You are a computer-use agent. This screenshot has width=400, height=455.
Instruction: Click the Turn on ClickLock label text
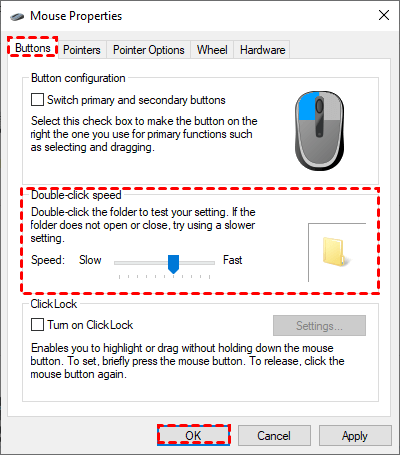[x=90, y=325]
